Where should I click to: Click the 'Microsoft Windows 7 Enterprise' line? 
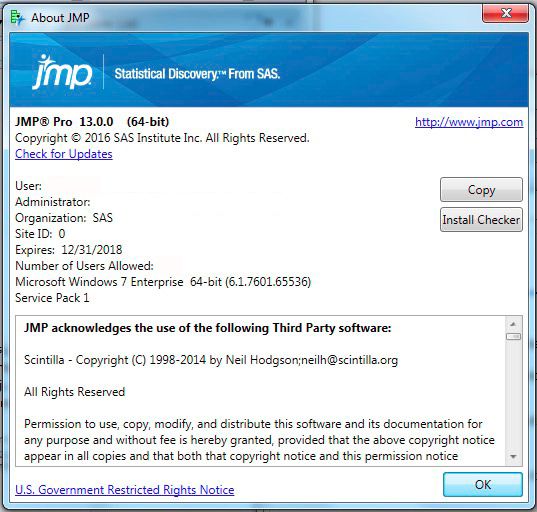[x=163, y=282]
